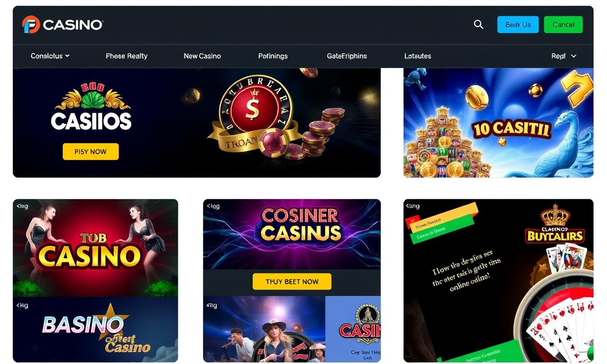Click the green Cancel button
This screenshot has height=364, width=607.
point(563,25)
